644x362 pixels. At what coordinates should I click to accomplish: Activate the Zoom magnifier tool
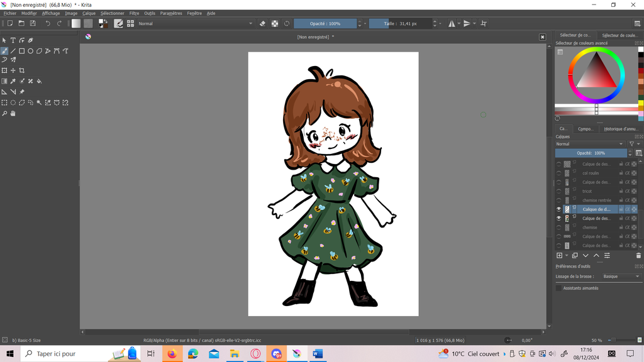click(4, 114)
